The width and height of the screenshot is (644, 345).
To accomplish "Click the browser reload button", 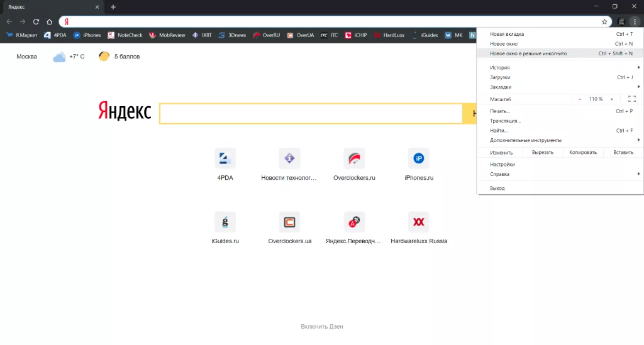I will pos(36,21).
